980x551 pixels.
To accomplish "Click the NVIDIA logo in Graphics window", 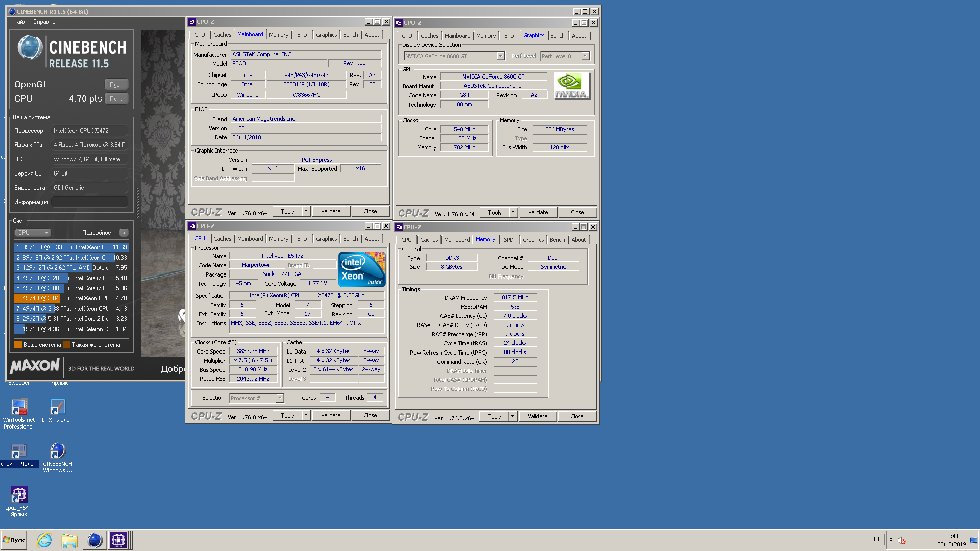I will point(572,86).
